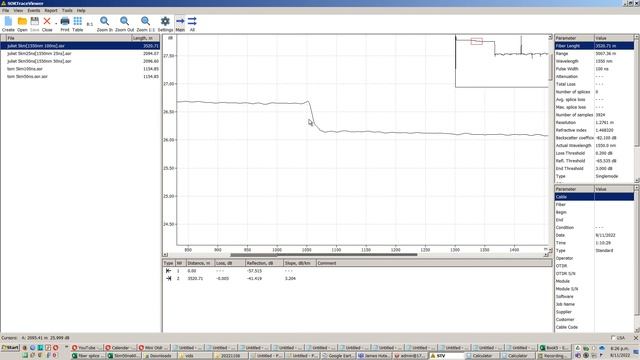Click the Zoom In magnifier
The width and height of the screenshot is (640, 360).
(x=104, y=24)
